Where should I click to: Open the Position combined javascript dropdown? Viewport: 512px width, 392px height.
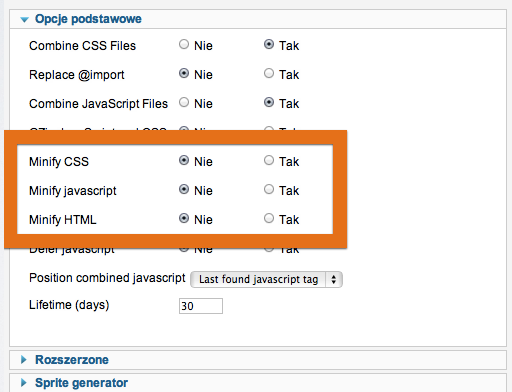[x=266, y=279]
